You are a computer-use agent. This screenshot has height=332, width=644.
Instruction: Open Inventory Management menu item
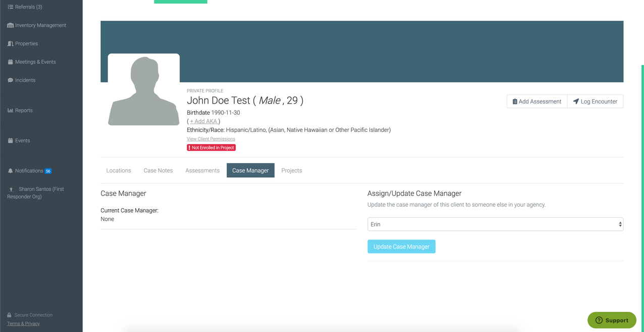pyautogui.click(x=40, y=25)
